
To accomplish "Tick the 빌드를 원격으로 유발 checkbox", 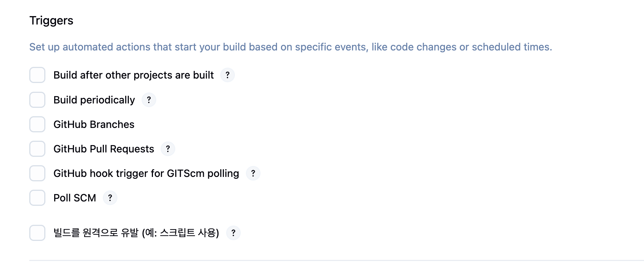I will (37, 233).
